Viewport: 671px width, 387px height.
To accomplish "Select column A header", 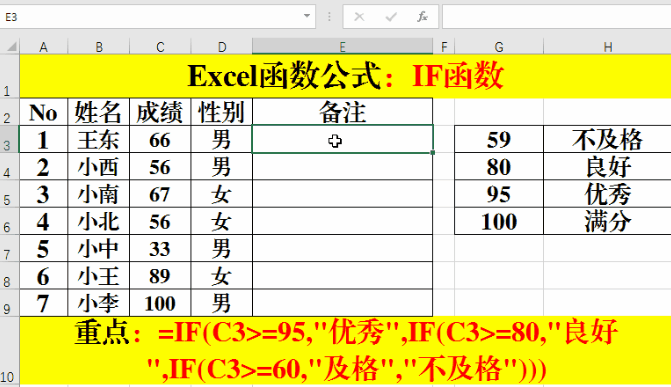I will (43, 46).
